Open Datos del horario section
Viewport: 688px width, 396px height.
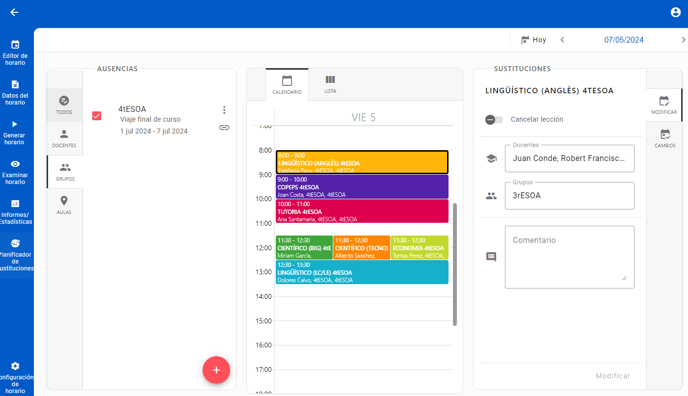click(15, 92)
